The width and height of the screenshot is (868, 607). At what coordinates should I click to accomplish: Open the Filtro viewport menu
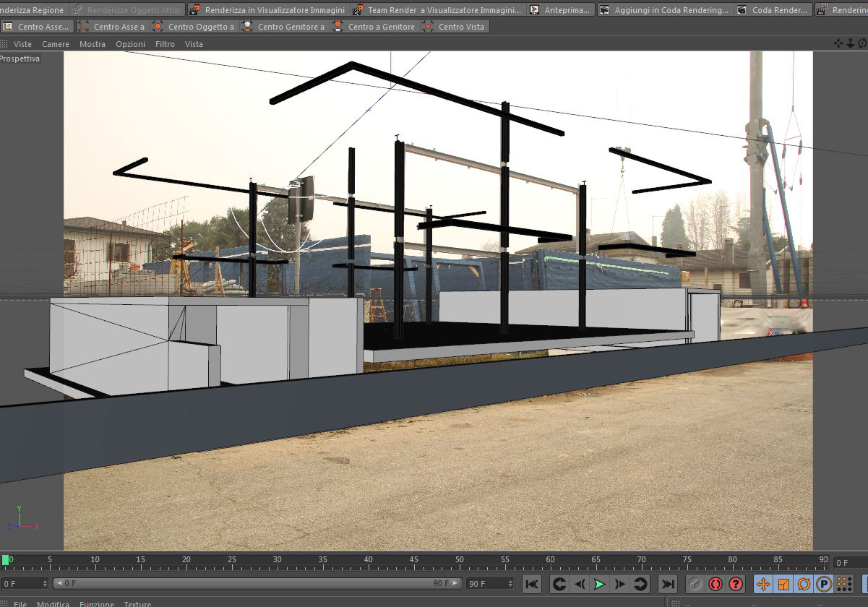(x=165, y=44)
